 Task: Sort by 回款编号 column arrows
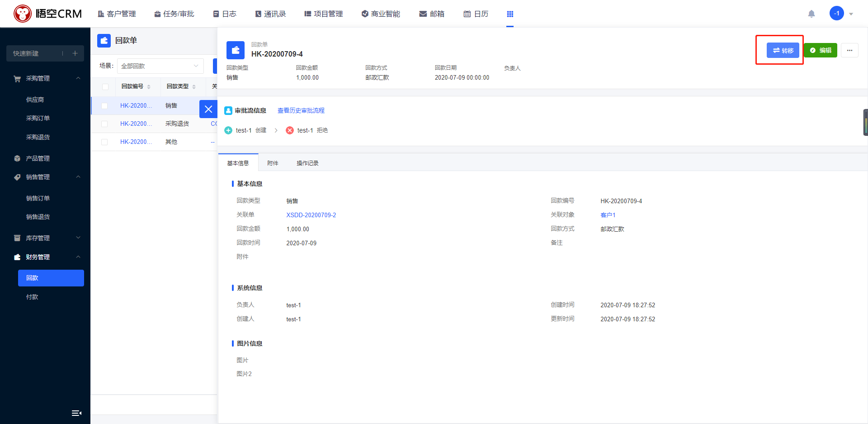point(149,87)
